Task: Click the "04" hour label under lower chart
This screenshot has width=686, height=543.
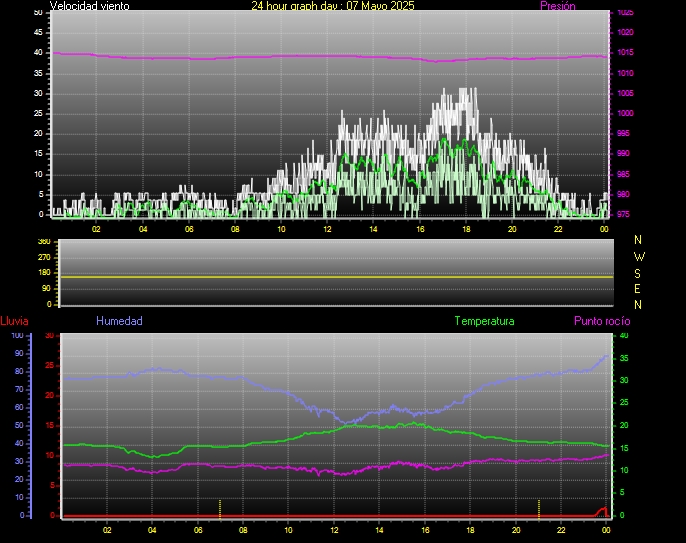Action: [152, 530]
